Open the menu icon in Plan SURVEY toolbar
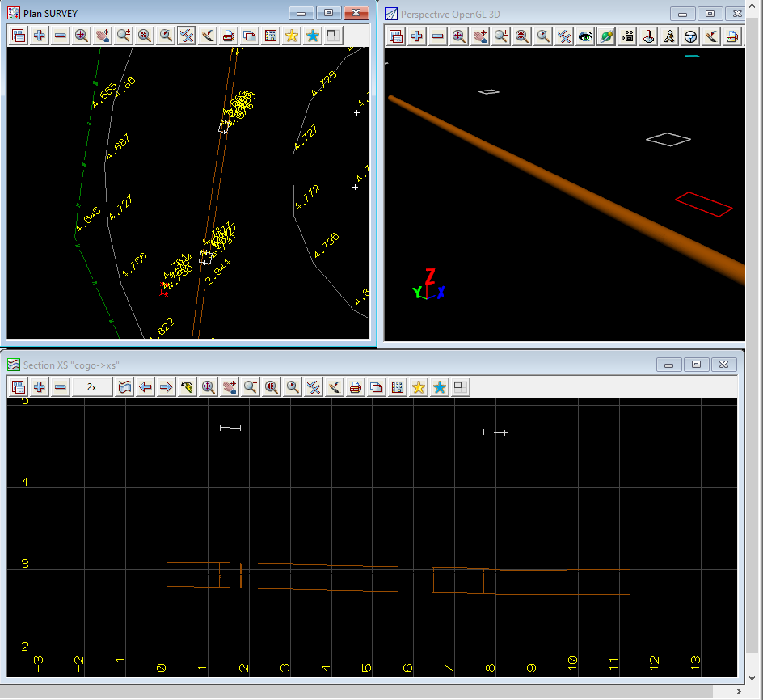 pos(18,36)
